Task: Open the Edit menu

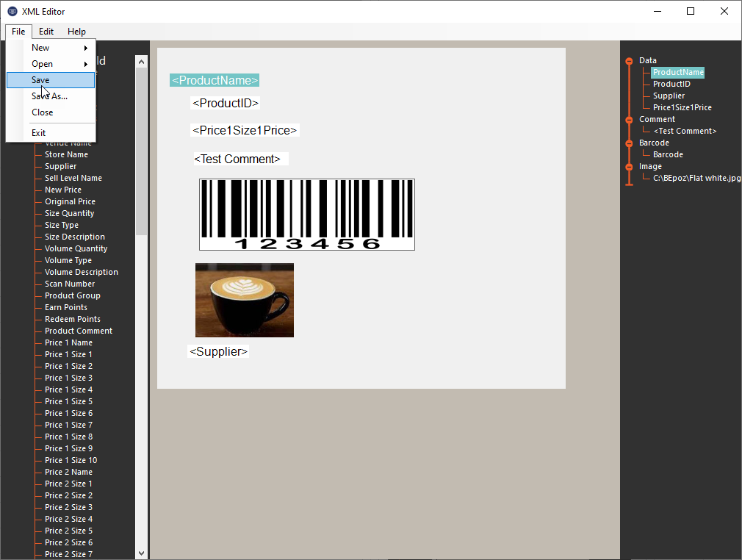Action: tap(46, 32)
